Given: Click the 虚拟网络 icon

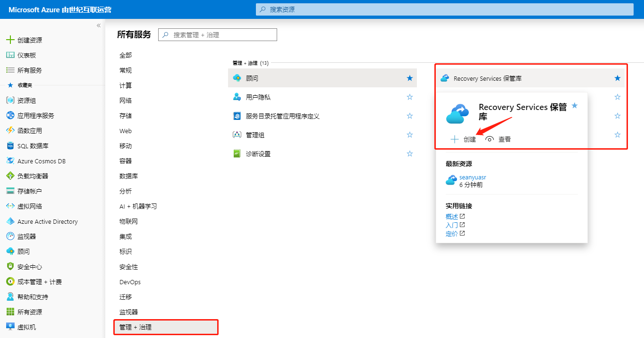Looking at the screenshot, I should click(x=10, y=206).
